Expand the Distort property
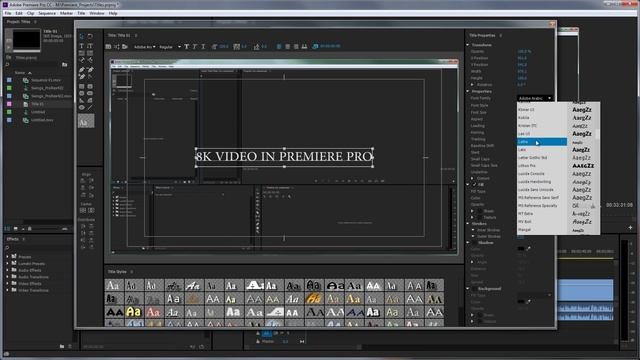The image size is (640, 360). [473, 178]
